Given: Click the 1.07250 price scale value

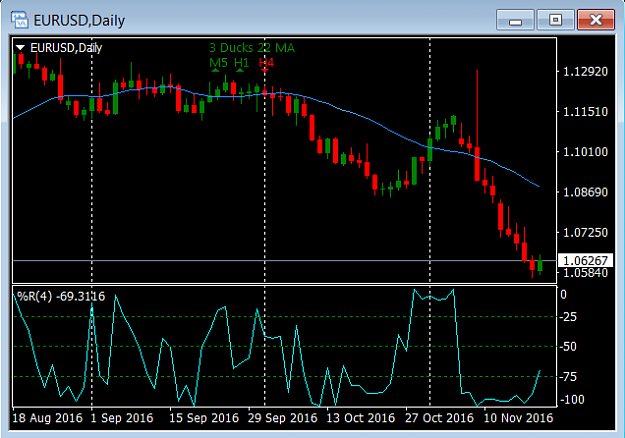Looking at the screenshot, I should (x=585, y=232).
